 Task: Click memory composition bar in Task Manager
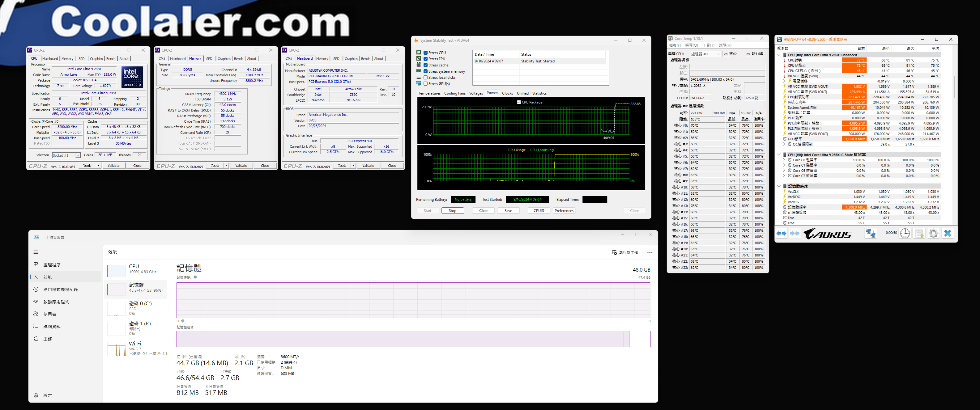click(413, 339)
